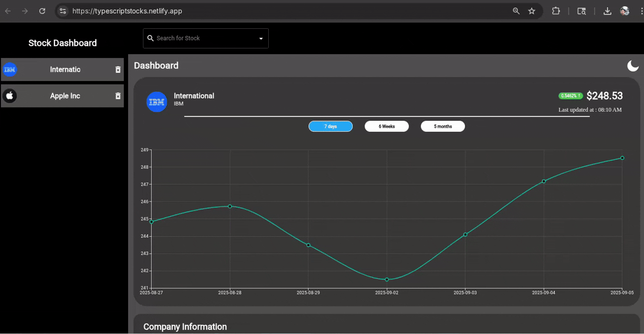Open the browser profile menu
The width and height of the screenshot is (644, 334).
[624, 10]
